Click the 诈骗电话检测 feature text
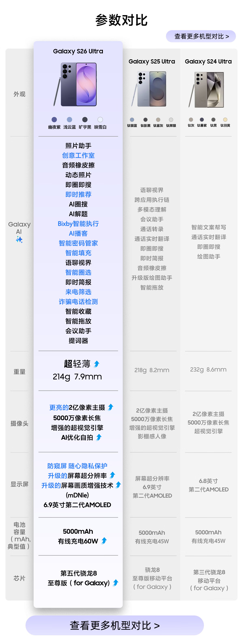The width and height of the screenshot is (243, 644). (x=78, y=302)
